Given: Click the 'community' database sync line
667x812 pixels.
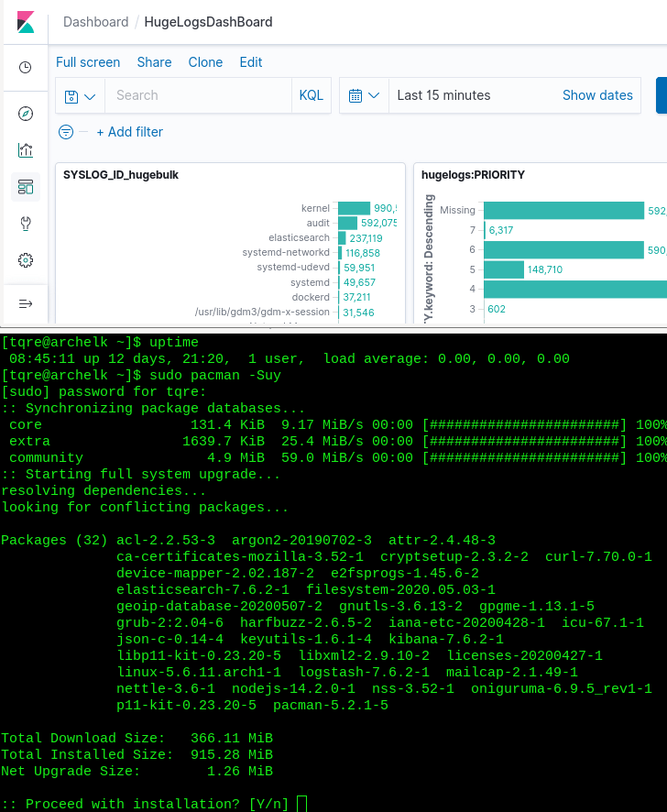Looking at the screenshot, I should tap(338, 458).
